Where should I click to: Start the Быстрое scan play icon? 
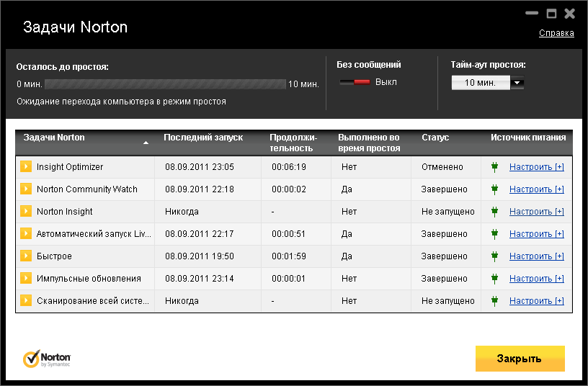(26, 256)
